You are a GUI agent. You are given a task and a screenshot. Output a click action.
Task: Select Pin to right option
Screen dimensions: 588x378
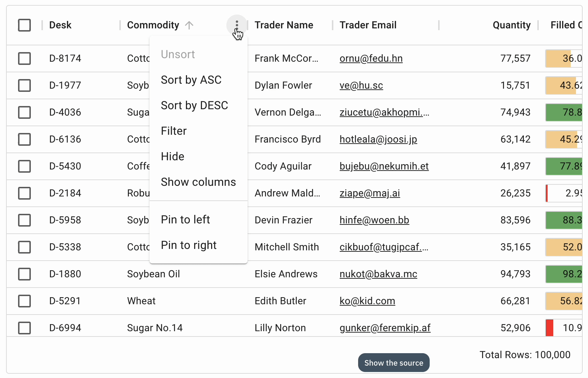pyautogui.click(x=188, y=245)
